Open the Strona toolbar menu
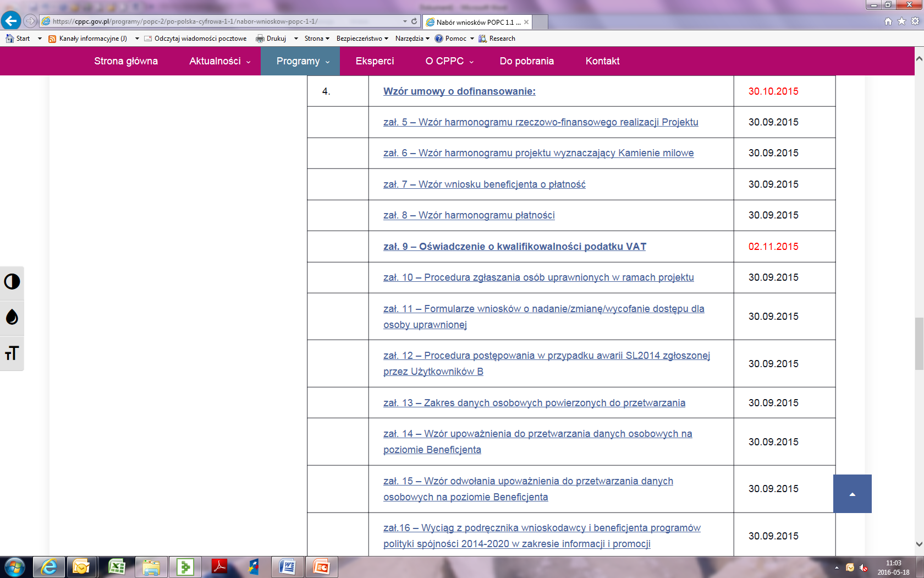This screenshot has width=924, height=578. (x=317, y=39)
